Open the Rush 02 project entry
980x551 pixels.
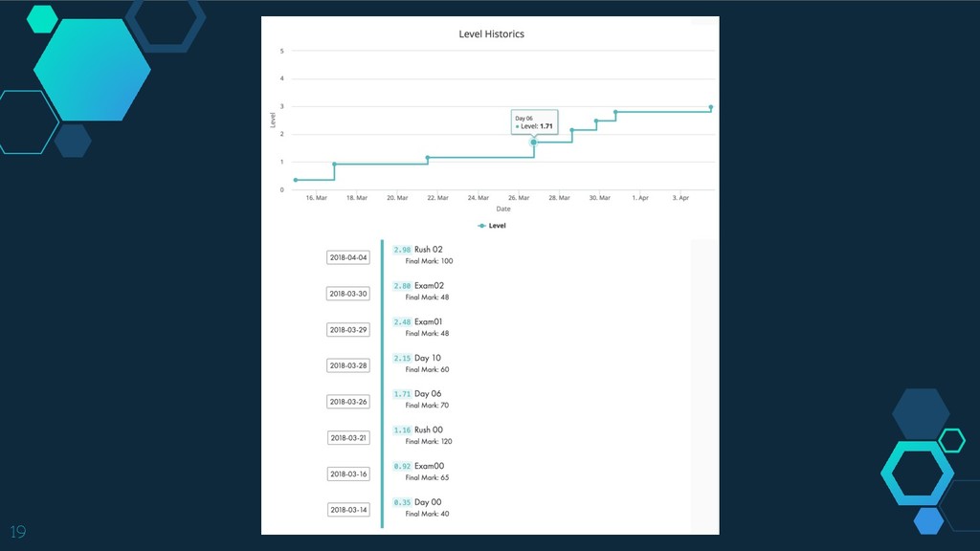429,250
